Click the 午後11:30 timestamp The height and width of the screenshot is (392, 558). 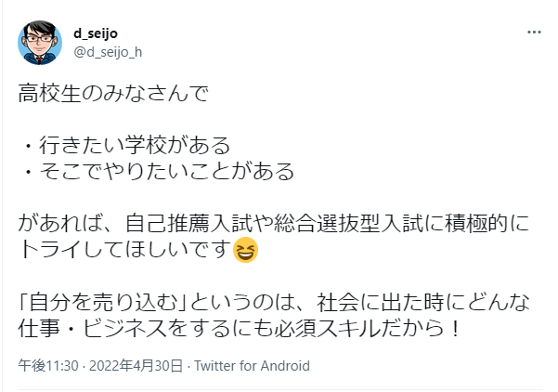tap(42, 366)
